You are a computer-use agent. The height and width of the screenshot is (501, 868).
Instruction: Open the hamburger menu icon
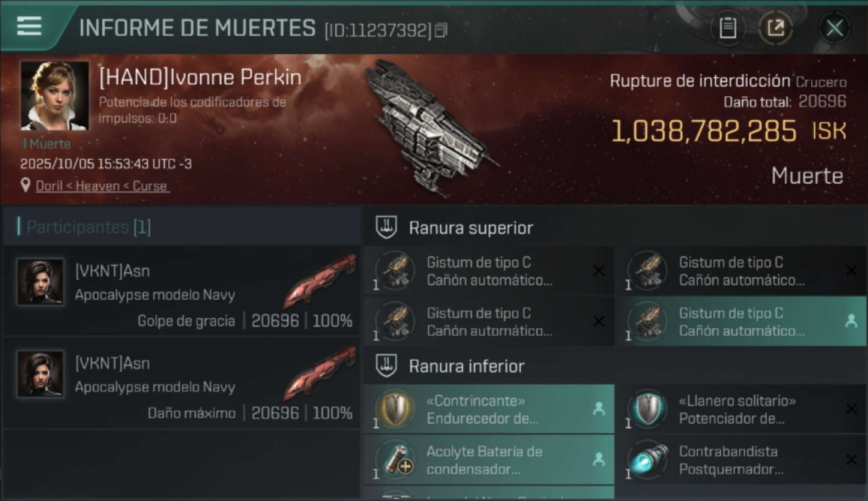point(29,27)
